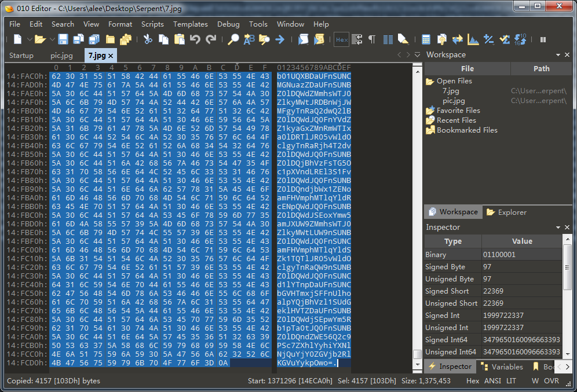Open the Search menu
The width and height of the screenshot is (577, 392).
(x=63, y=24)
